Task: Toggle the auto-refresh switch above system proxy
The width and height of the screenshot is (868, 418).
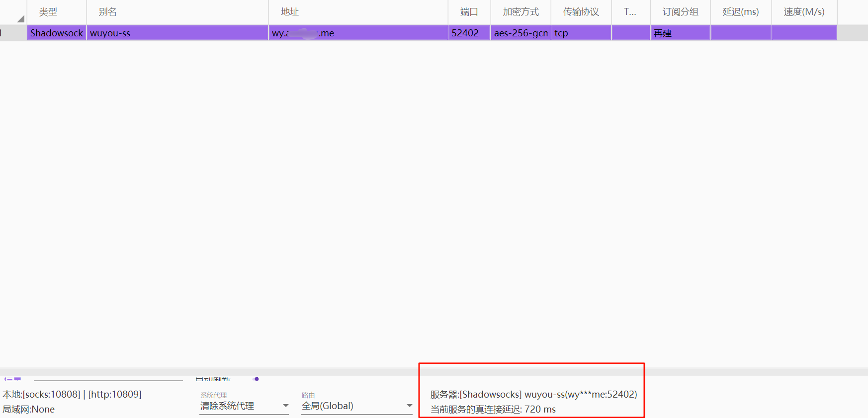Action: click(x=256, y=379)
